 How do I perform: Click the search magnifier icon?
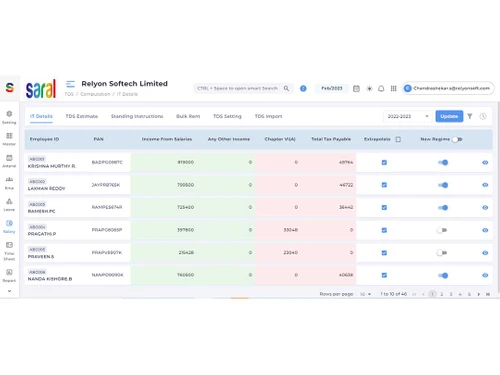[x=286, y=88]
